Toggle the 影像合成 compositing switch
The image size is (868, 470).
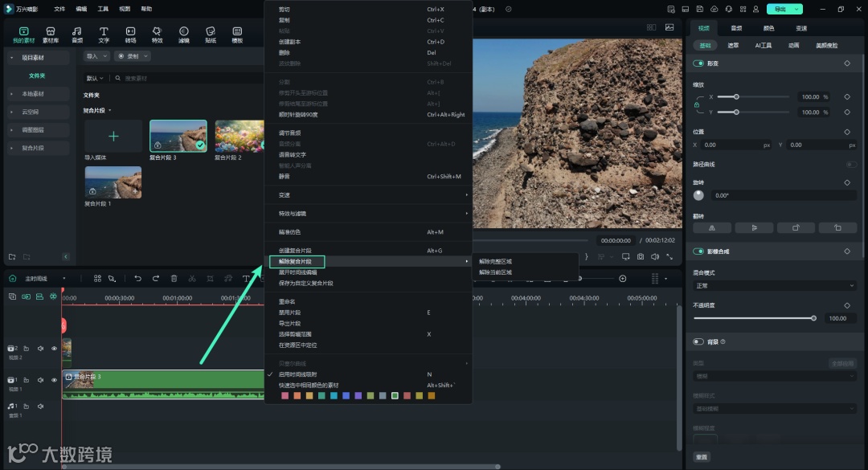[x=699, y=251]
